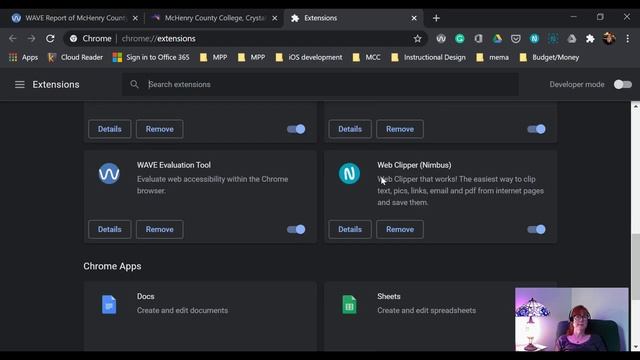
Task: Toggle Developer mode switch
Action: click(x=623, y=84)
